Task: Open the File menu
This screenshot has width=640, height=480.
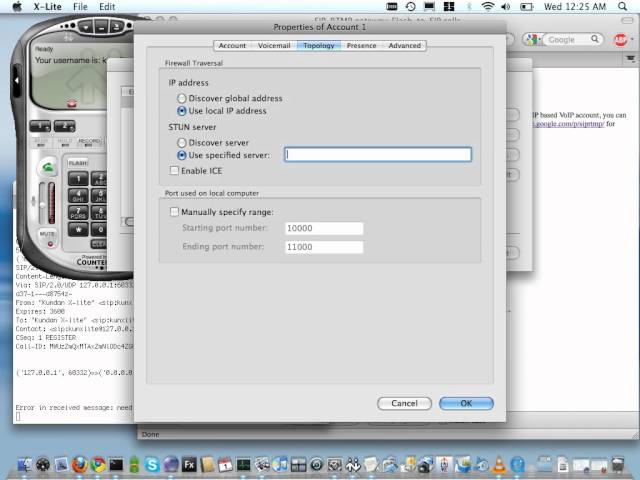Action: coord(80,7)
